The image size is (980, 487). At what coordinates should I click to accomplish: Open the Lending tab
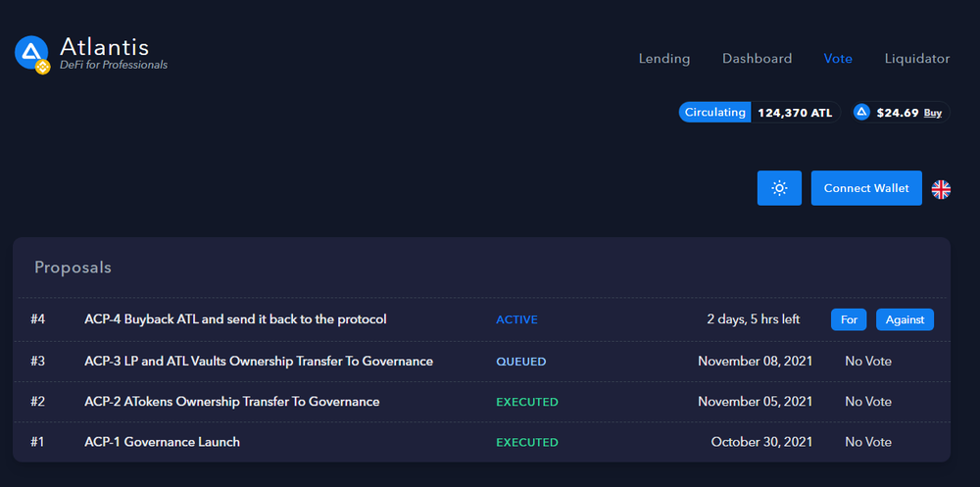tap(664, 59)
